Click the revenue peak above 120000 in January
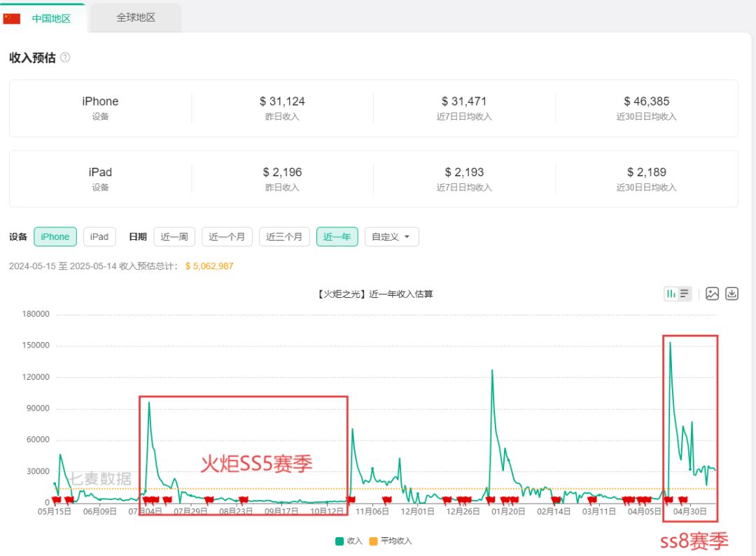Viewport: 756px width, 556px height. pos(492,371)
